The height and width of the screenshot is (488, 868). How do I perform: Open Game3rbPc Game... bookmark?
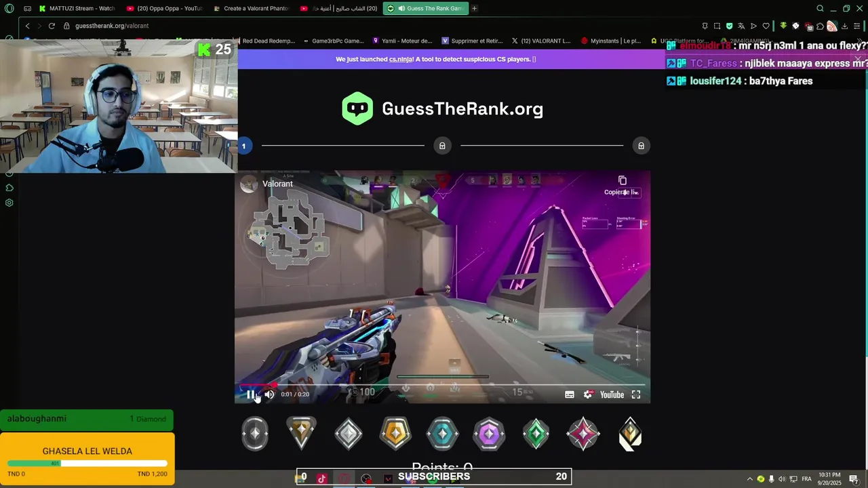point(334,41)
